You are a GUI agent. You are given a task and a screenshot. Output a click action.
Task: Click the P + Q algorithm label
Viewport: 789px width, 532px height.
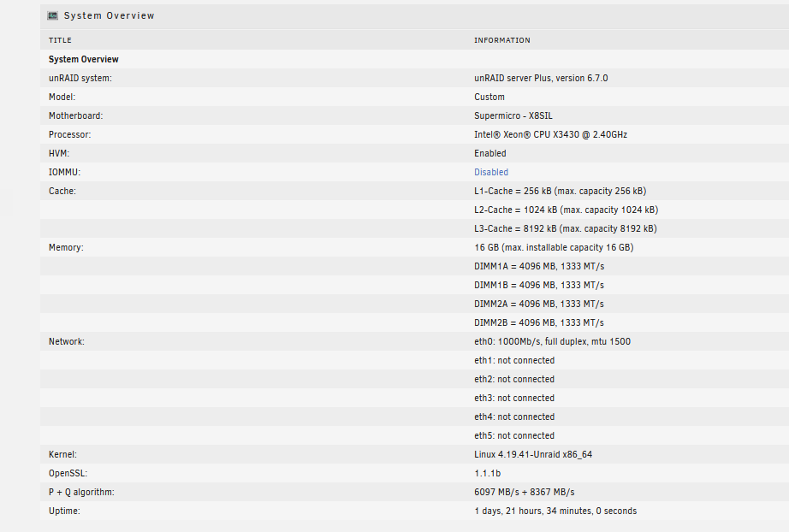(x=81, y=492)
